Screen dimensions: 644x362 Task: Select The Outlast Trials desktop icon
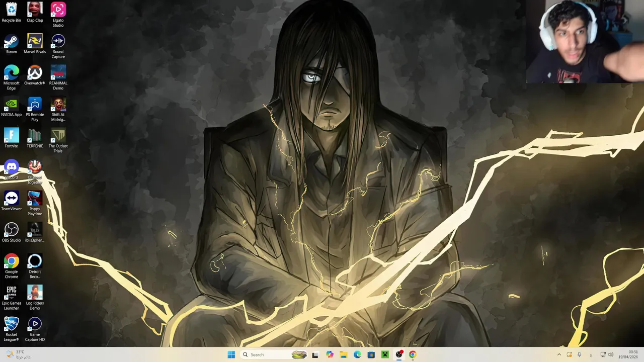(58, 141)
